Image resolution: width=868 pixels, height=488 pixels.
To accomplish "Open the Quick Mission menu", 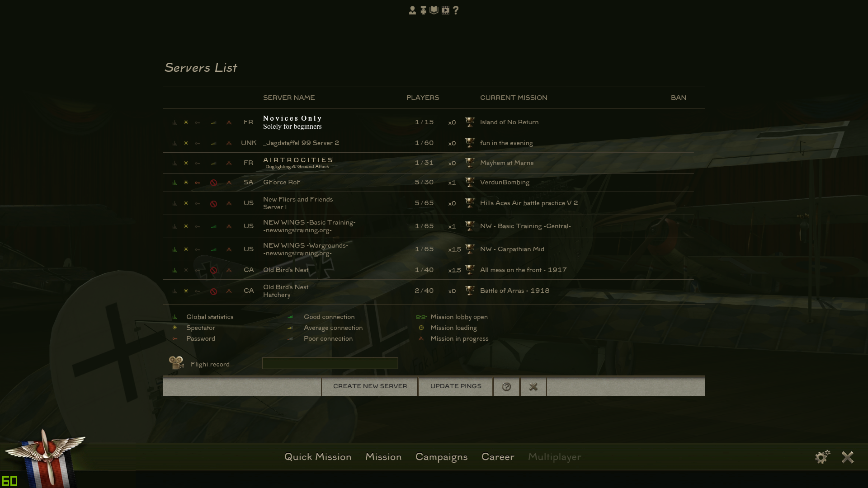I will point(318,457).
